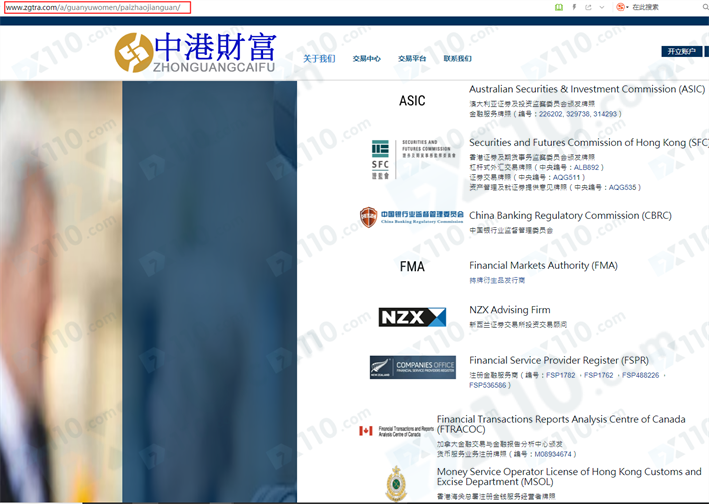Open the 交易中心 menu item
The height and width of the screenshot is (504, 709).
[367, 58]
